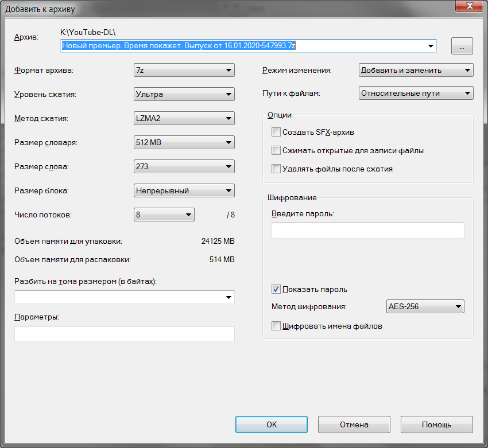This screenshot has height=448, width=488.
Task: Click the 514 MB unpacking memory value
Action: pos(222,259)
